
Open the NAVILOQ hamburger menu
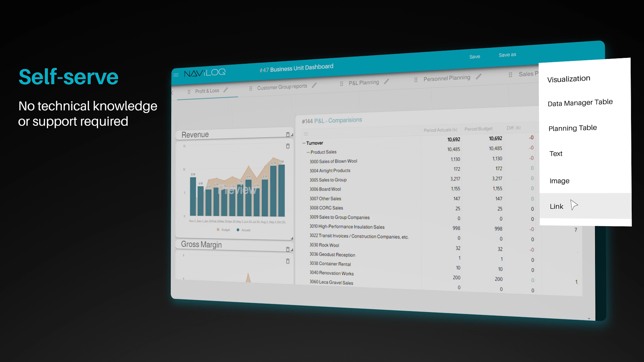pyautogui.click(x=176, y=75)
